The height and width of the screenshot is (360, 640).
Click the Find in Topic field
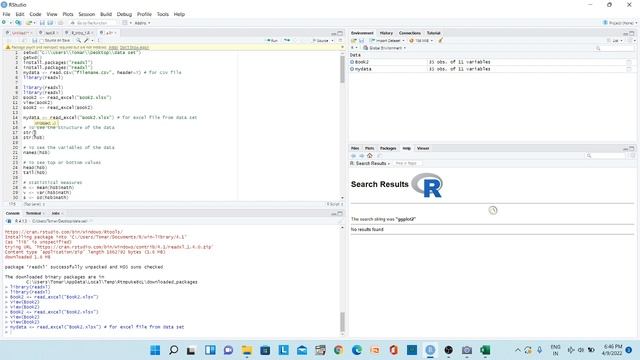click(x=408, y=163)
